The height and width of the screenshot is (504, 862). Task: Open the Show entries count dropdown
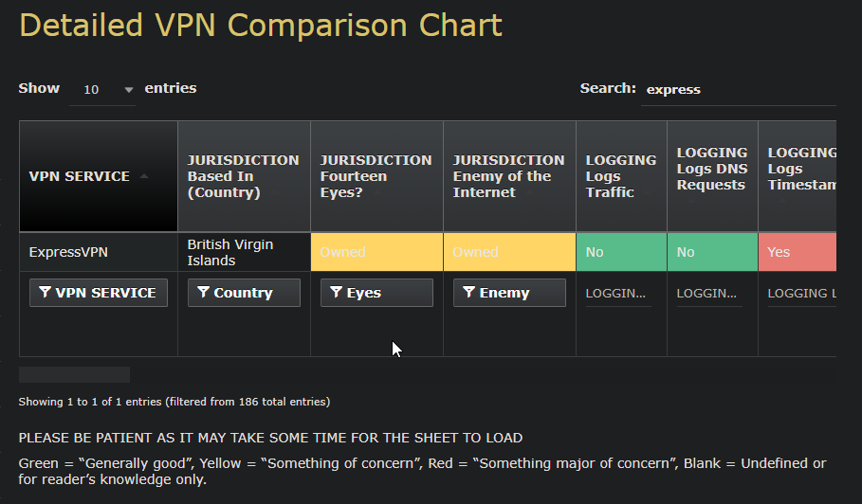pyautogui.click(x=102, y=90)
